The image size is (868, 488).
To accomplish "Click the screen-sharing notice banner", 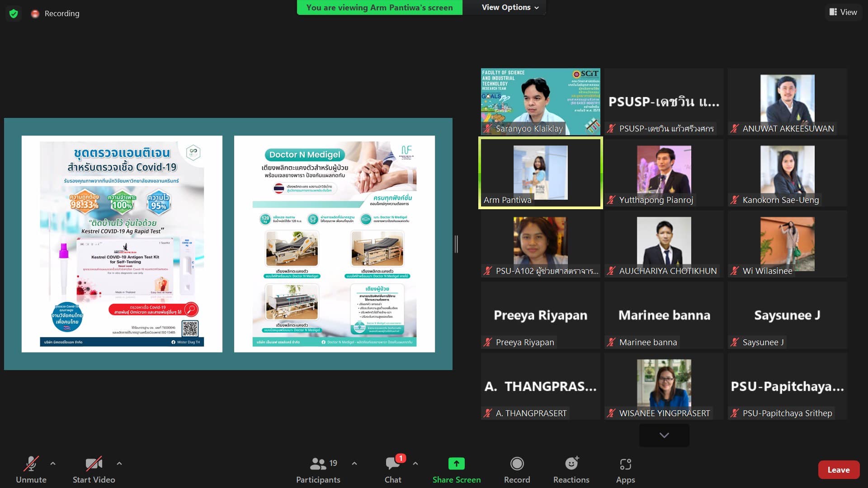I will pos(380,7).
